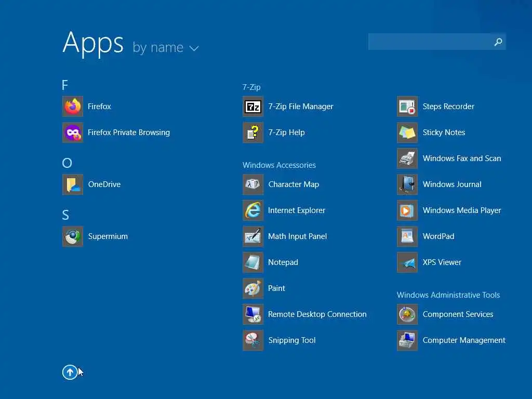Click the 7-Zip group header
The image size is (532, 399).
point(251,87)
